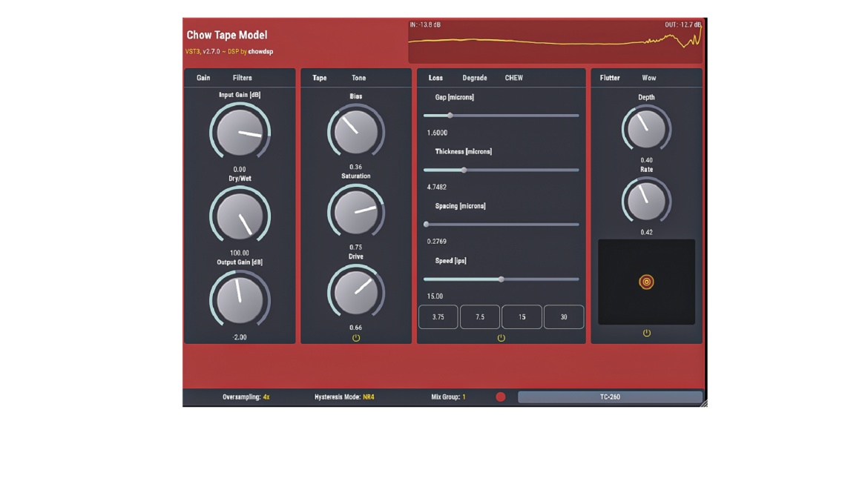Select the Loss tab
Screen dimensions: 868x481
[x=435, y=78]
